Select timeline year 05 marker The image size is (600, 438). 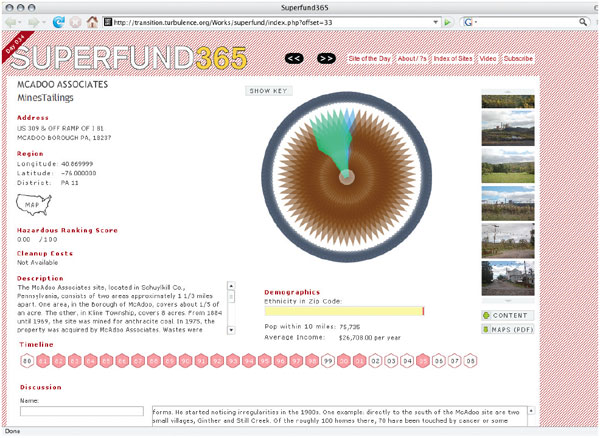click(x=423, y=361)
